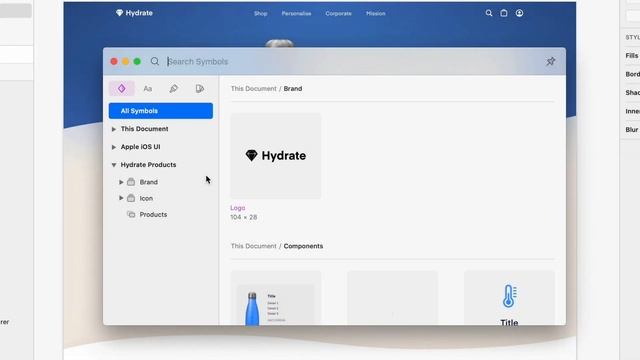Click the Brand folder icon

pos(131,182)
